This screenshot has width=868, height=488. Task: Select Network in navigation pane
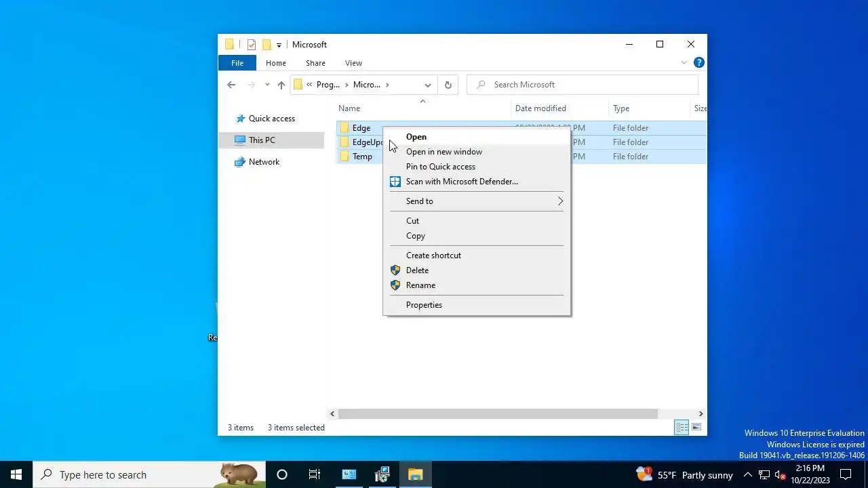pos(264,162)
